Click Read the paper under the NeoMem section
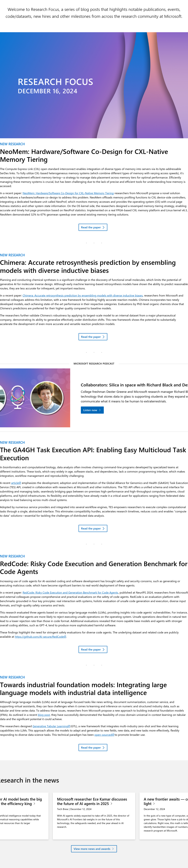 click(93, 227)
